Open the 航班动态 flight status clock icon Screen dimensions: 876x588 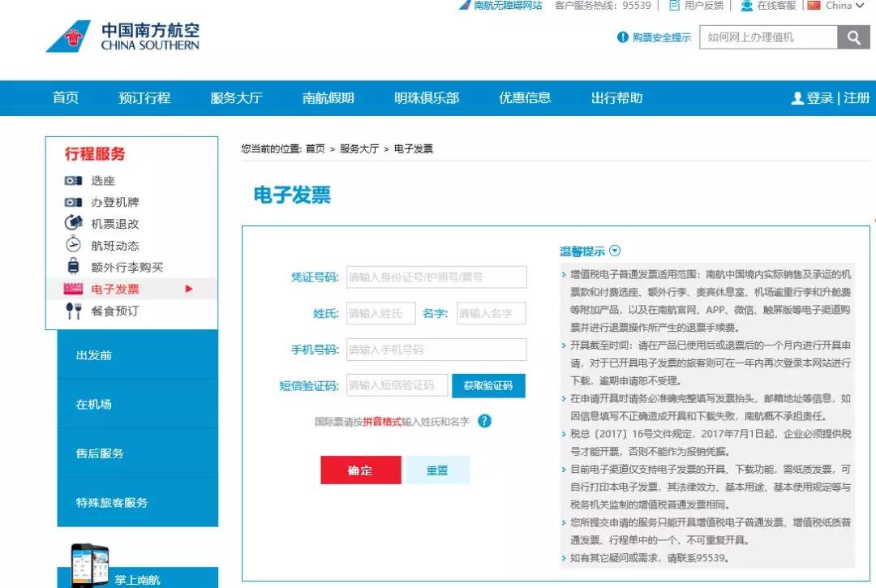(75, 245)
